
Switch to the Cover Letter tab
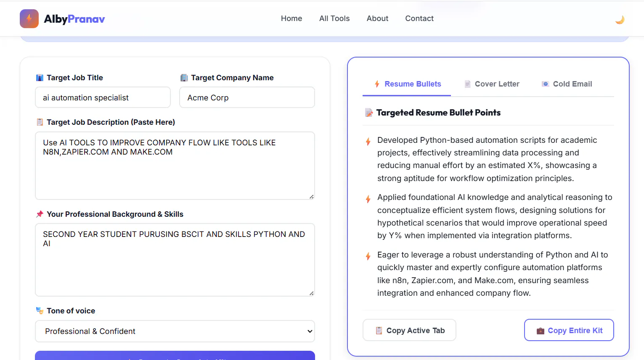pos(491,84)
